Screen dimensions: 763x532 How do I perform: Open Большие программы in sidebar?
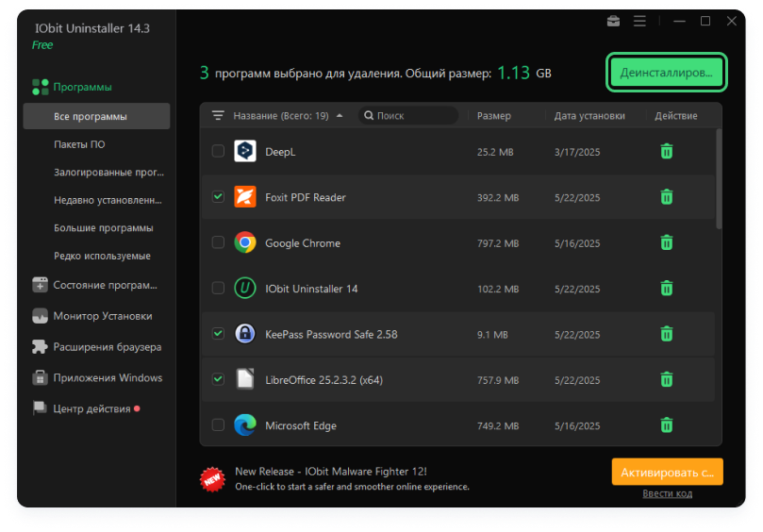point(103,227)
